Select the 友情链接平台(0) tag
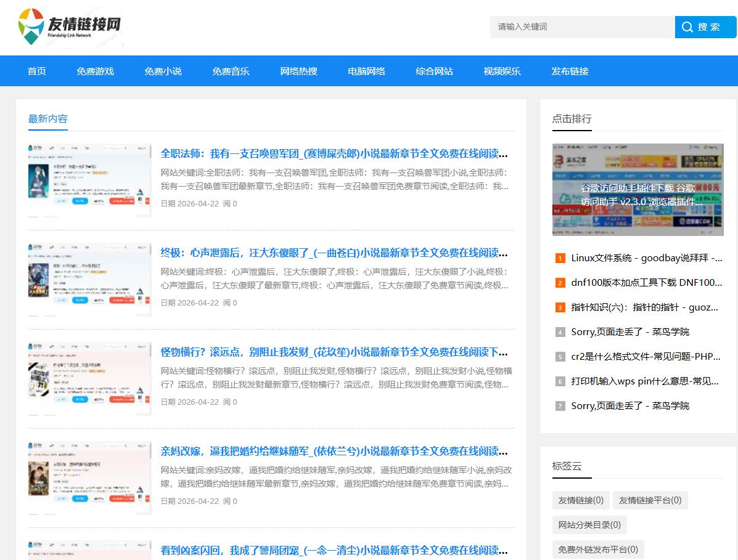The width and height of the screenshot is (738, 560). [x=650, y=500]
